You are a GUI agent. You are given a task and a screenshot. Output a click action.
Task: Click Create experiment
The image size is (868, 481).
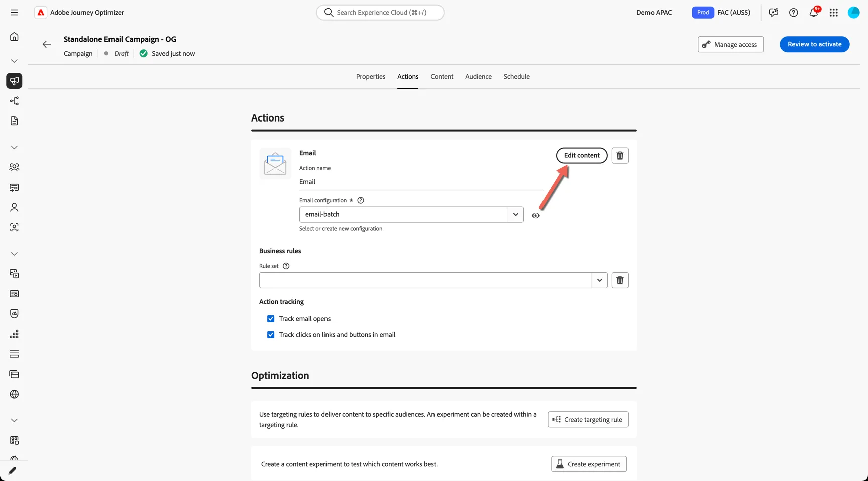click(x=589, y=464)
